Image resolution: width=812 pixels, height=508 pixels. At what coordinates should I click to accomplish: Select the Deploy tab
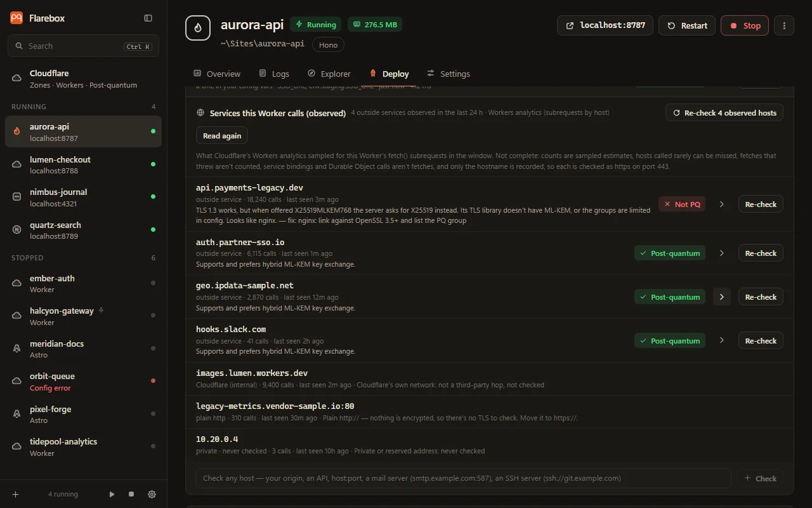pos(389,74)
